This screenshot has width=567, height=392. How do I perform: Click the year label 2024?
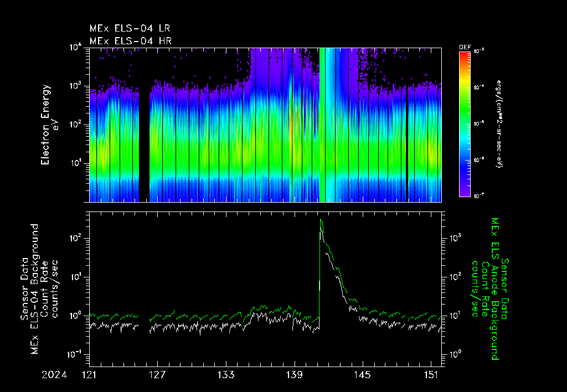[x=54, y=375]
